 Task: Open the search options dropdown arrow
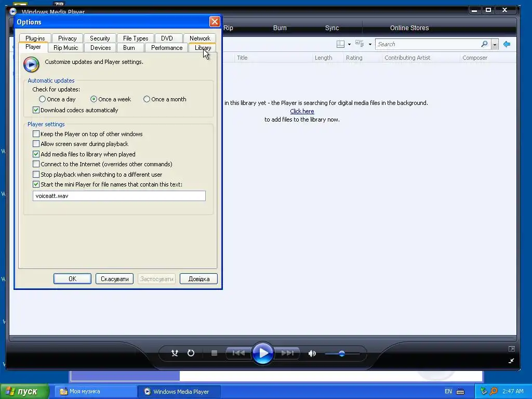pyautogui.click(x=495, y=45)
